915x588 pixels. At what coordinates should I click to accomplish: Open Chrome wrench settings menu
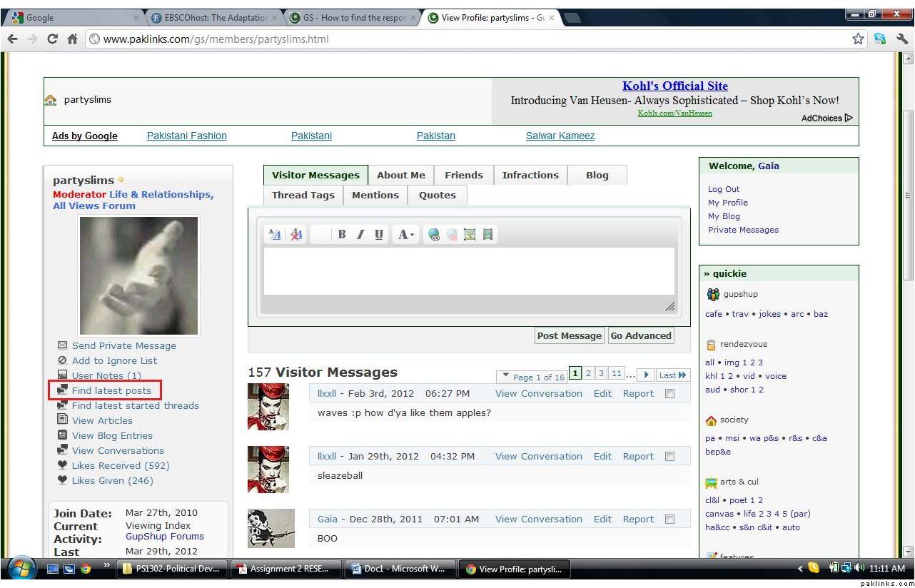pyautogui.click(x=902, y=39)
